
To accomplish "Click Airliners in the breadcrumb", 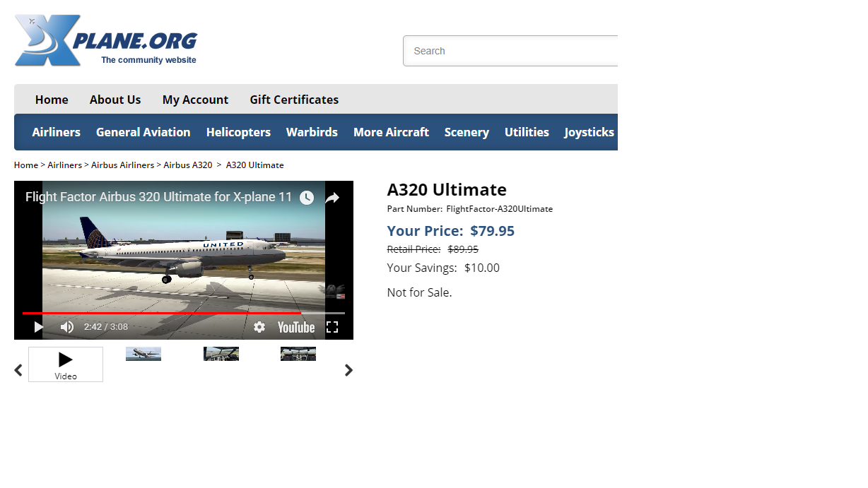I will click(64, 165).
